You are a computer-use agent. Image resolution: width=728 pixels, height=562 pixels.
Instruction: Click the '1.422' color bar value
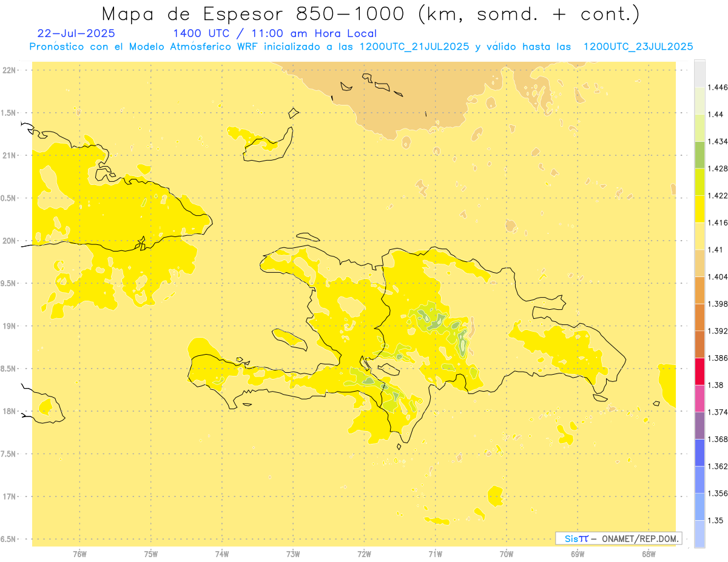click(x=717, y=195)
